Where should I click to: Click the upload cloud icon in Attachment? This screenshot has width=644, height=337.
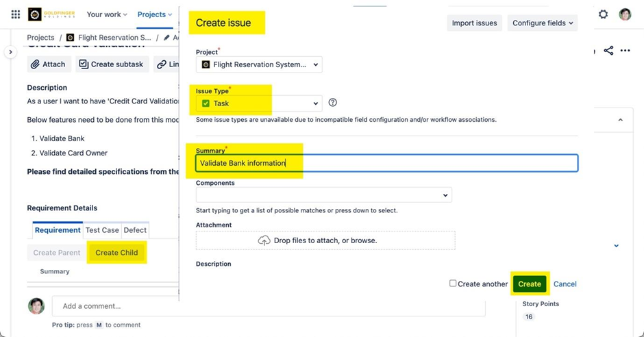click(x=264, y=240)
